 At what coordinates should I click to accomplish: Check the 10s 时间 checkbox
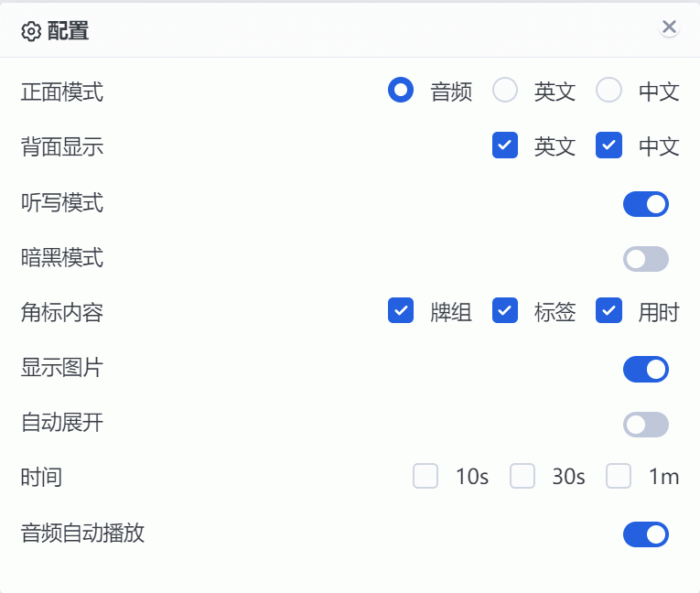425,477
